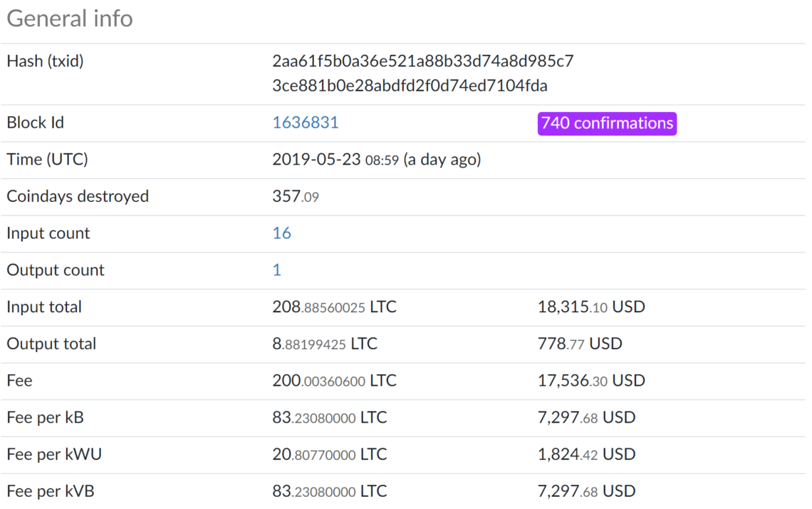Click the Block Id row label
The width and height of the screenshot is (812, 509).
pos(35,123)
